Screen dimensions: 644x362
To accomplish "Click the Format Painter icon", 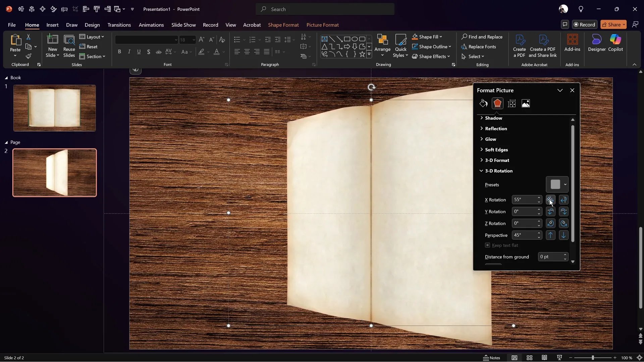I will pos(29,56).
